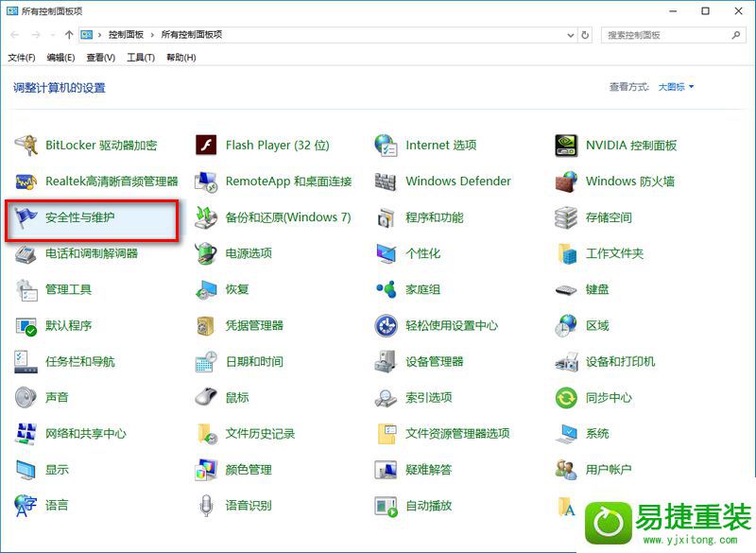Screen dimensions: 756x553
Task: Open the NVIDIA 控制面板 icon
Action: point(566,146)
